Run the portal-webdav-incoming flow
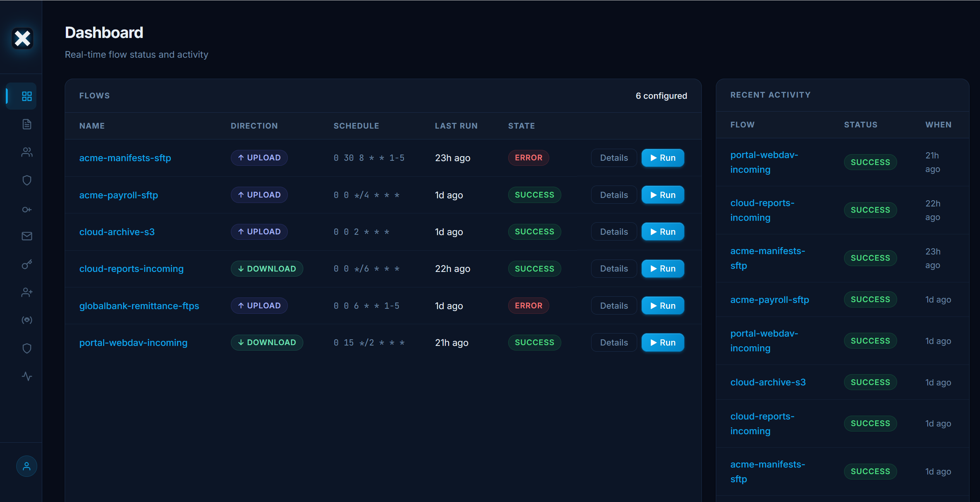Screen dimensions: 980x502 coord(662,342)
